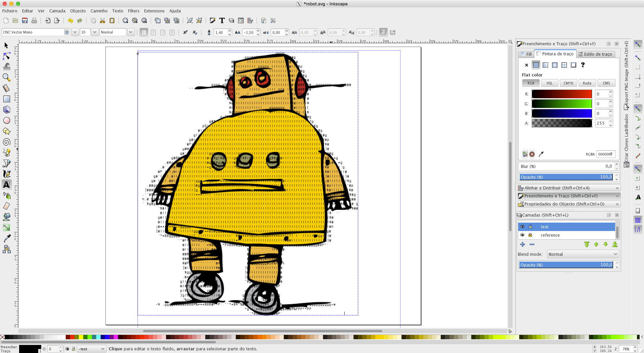
Task: Toggle visibility of the reference layer
Action: point(522,235)
